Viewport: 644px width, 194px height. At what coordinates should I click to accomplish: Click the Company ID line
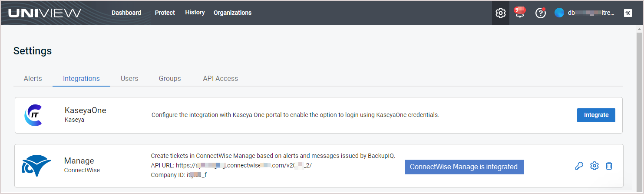click(179, 175)
